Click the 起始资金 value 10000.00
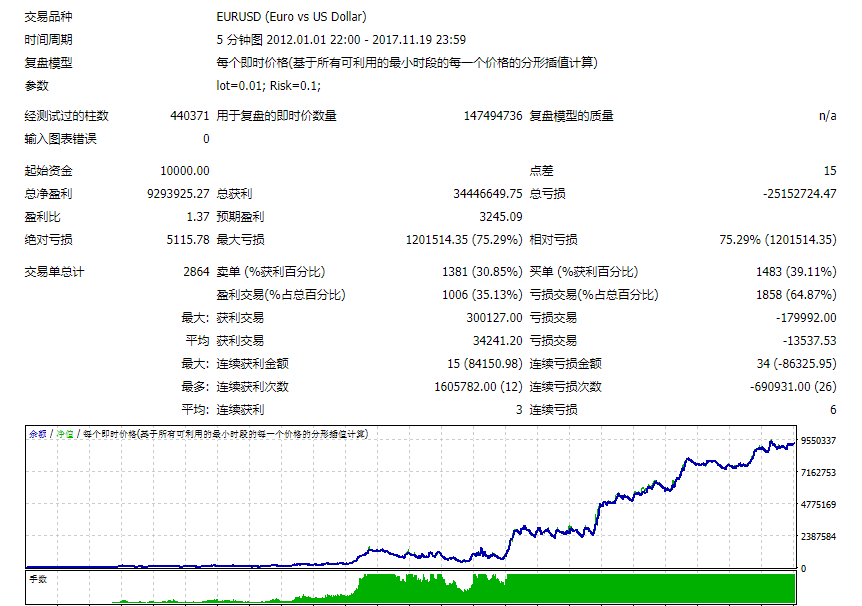 click(184, 171)
